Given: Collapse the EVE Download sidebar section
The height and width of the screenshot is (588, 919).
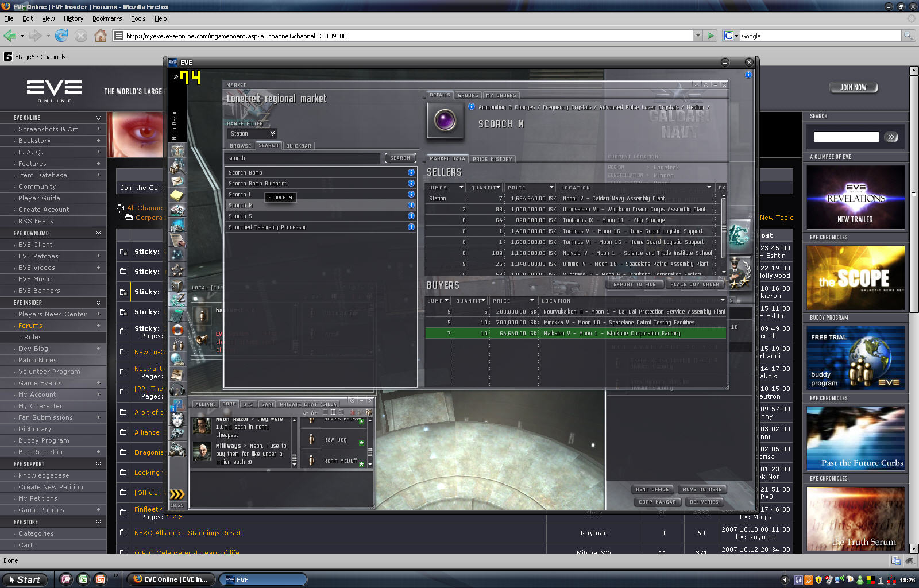Looking at the screenshot, I should pyautogui.click(x=98, y=233).
